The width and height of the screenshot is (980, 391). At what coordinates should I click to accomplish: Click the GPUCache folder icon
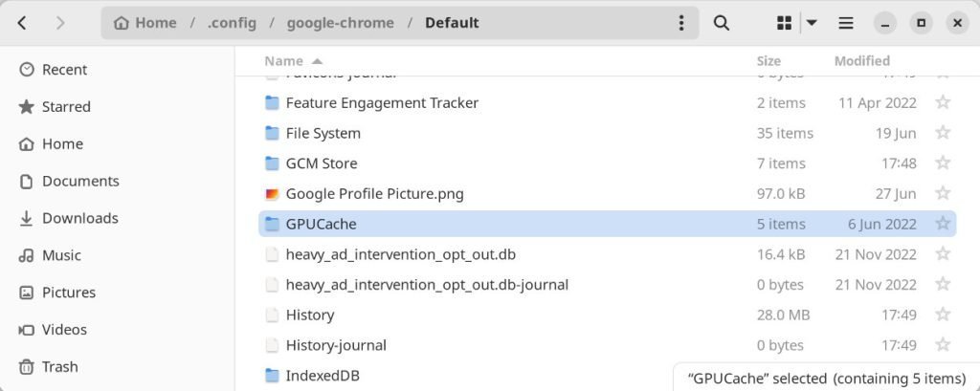tap(272, 224)
